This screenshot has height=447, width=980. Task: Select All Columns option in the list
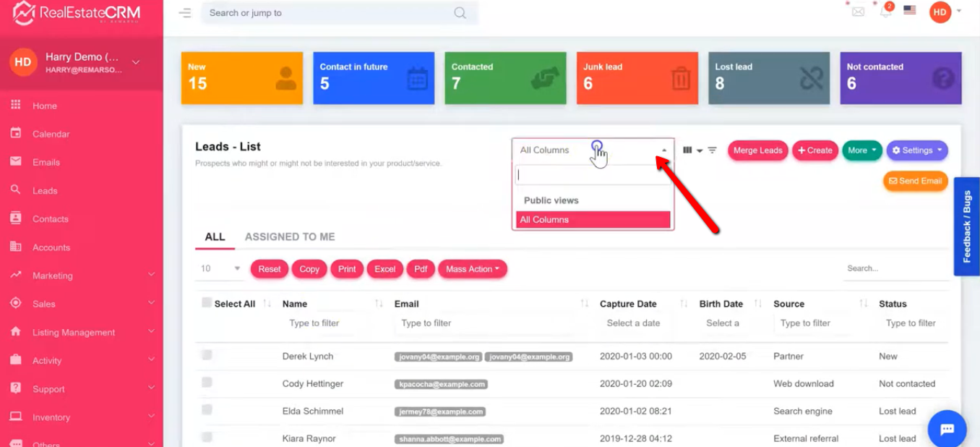coord(593,220)
